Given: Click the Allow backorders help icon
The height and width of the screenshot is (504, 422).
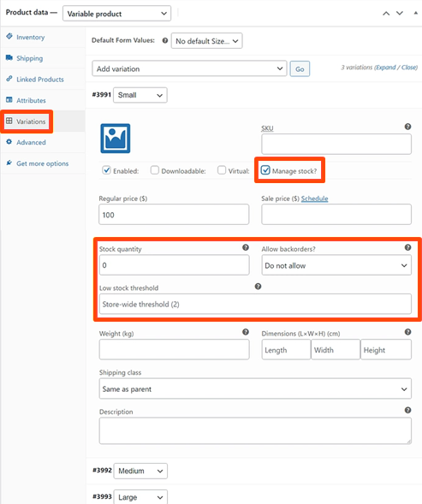Looking at the screenshot, I should (407, 247).
